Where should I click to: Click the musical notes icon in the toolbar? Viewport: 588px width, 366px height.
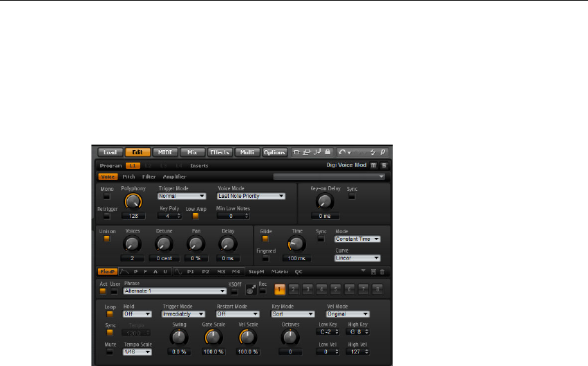pos(317,152)
